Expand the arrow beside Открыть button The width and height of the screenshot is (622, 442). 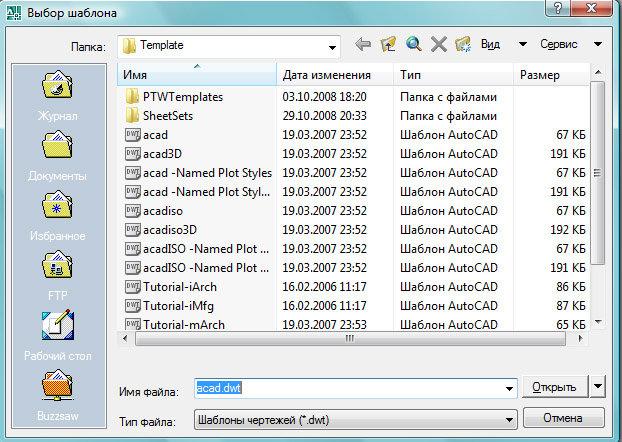click(x=598, y=386)
